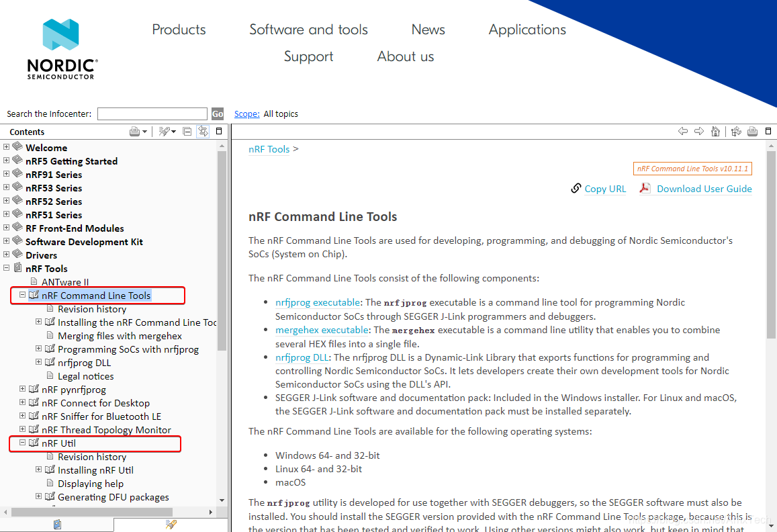Toggle the Link with Contents button
Image resolution: width=777 pixels, height=532 pixels.
[203, 132]
